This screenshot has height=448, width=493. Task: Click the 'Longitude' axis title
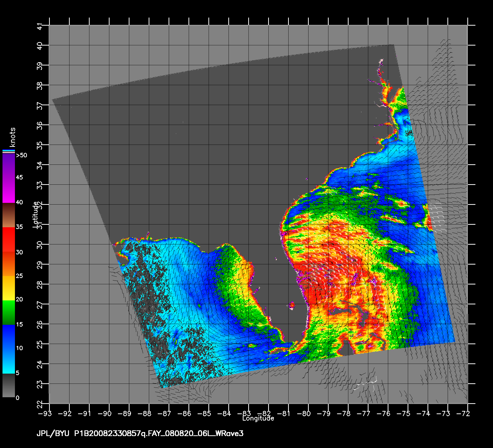pos(258,418)
